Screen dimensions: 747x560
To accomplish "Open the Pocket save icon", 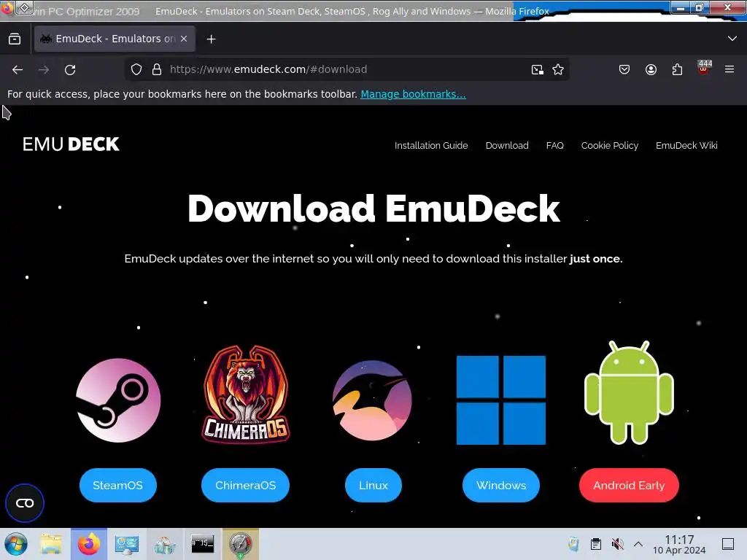I will coord(624,69).
